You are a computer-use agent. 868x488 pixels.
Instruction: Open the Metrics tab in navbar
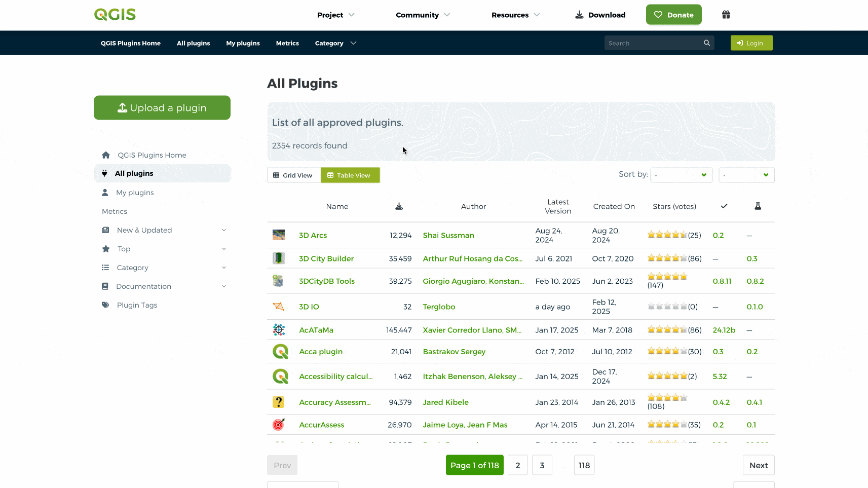pos(287,43)
